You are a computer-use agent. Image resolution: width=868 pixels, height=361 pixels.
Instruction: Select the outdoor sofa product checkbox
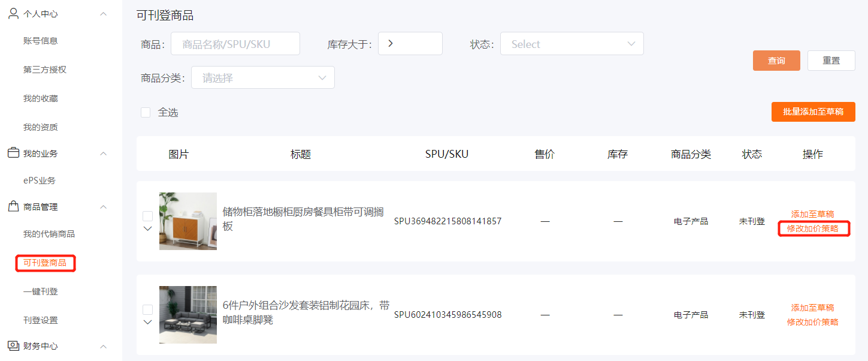[x=147, y=309]
